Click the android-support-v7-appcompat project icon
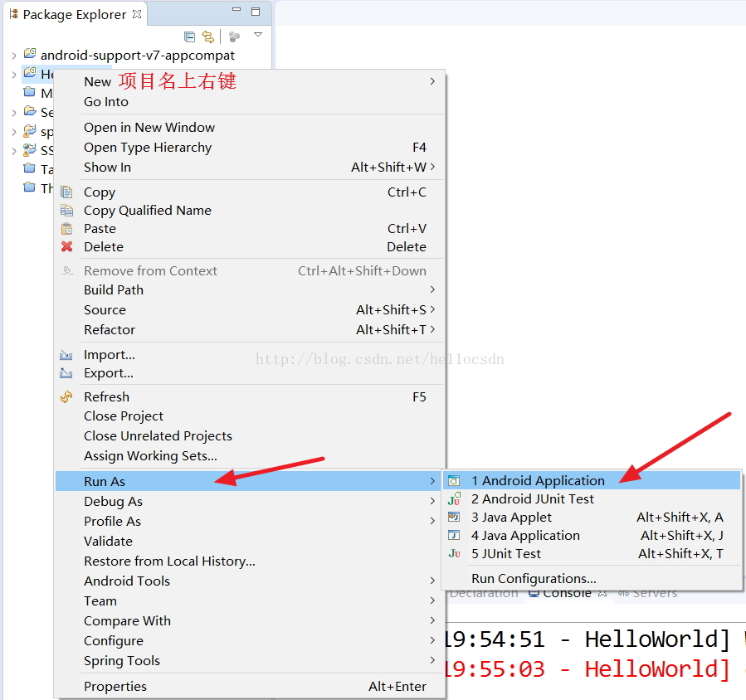The image size is (746, 700). tap(30, 54)
